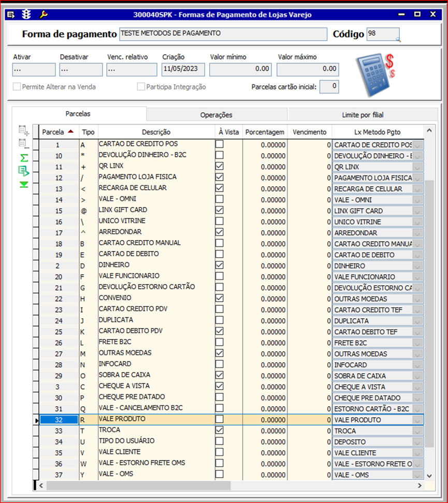The width and height of the screenshot is (448, 503).
Task: Uncheck À Vista for QR LINX row
Action: click(220, 166)
